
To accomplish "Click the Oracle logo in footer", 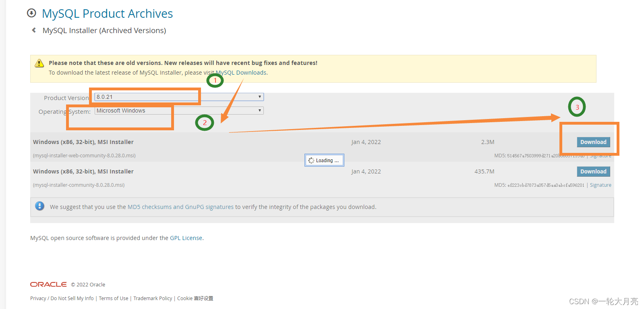I will point(48,284).
